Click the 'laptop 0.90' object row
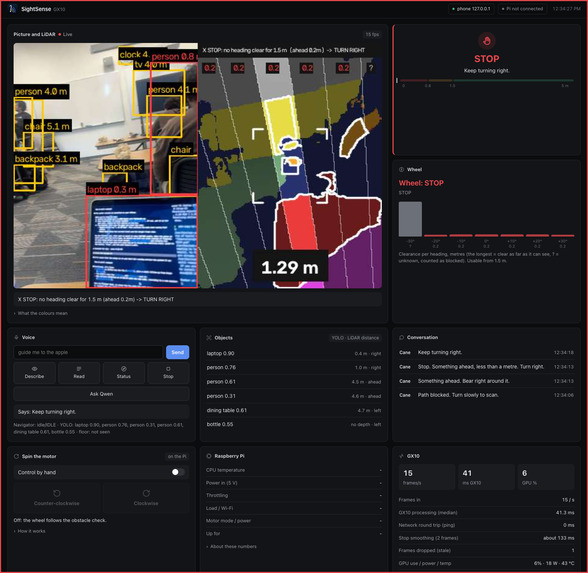588x573 pixels. [x=294, y=353]
